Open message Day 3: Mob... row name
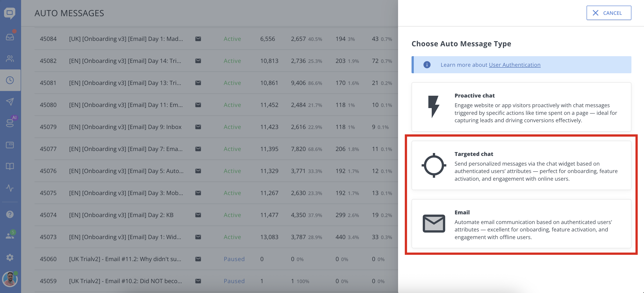 coord(126,193)
